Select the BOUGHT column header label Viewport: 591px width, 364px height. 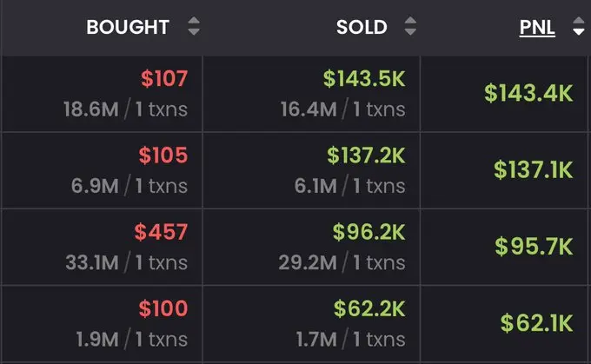127,28
